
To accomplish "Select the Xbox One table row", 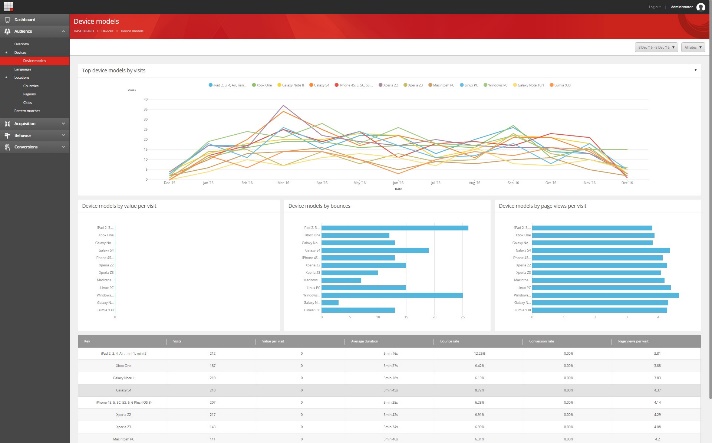I will [389, 366].
